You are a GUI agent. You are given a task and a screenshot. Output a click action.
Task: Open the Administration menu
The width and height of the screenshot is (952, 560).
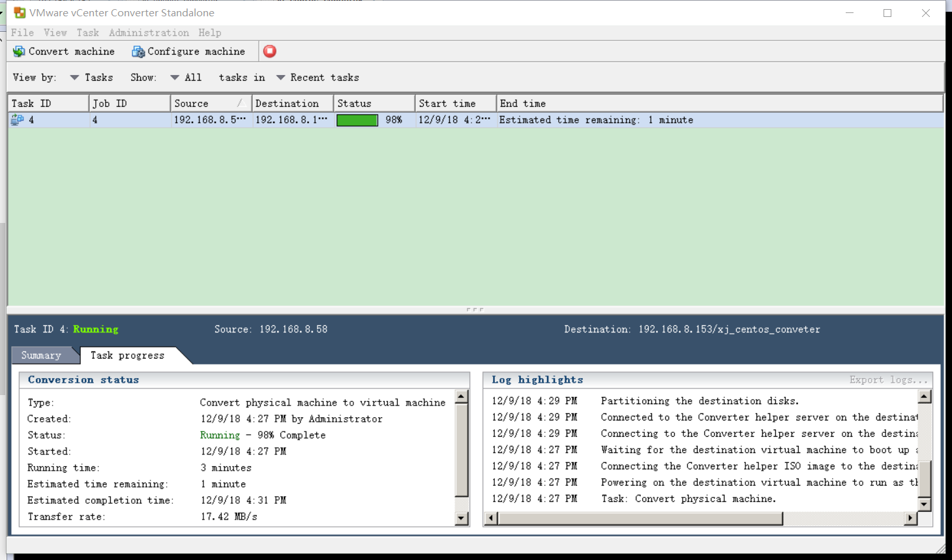[149, 33]
